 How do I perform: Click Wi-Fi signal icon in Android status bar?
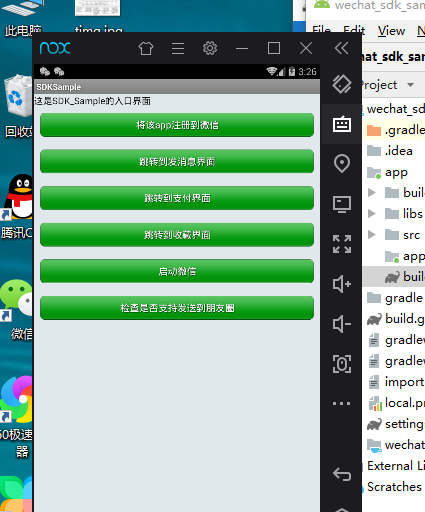click(271, 71)
